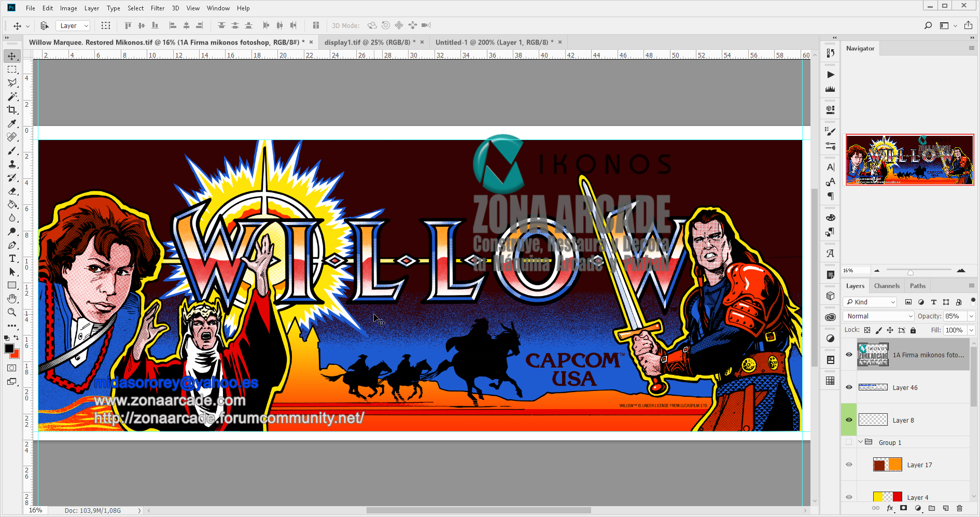This screenshot has width=980, height=517.
Task: Toggle visibility of Layer 8
Action: pyautogui.click(x=849, y=420)
